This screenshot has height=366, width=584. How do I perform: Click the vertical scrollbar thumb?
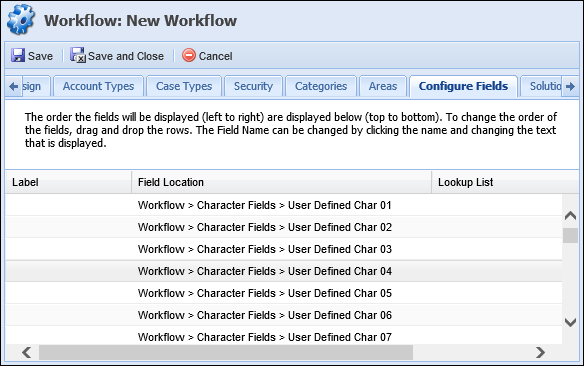tap(570, 235)
